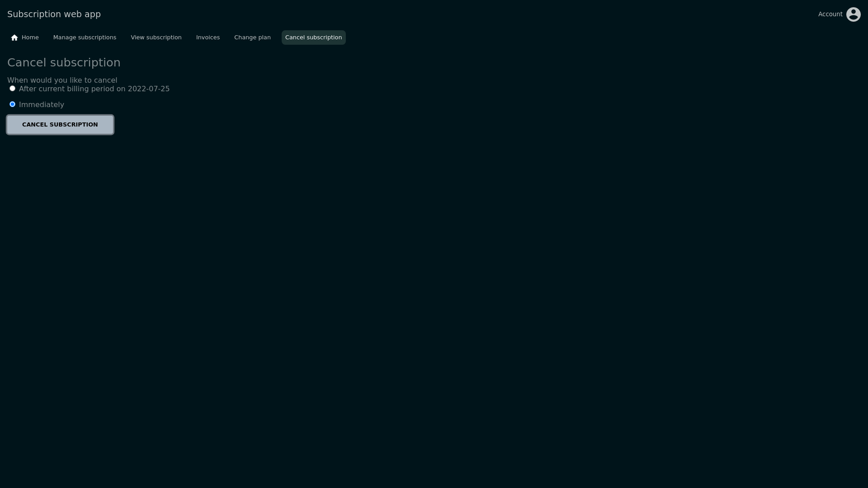Click the 'Cancel subscription' page heading
Screen dimensions: 868x488
64,63
